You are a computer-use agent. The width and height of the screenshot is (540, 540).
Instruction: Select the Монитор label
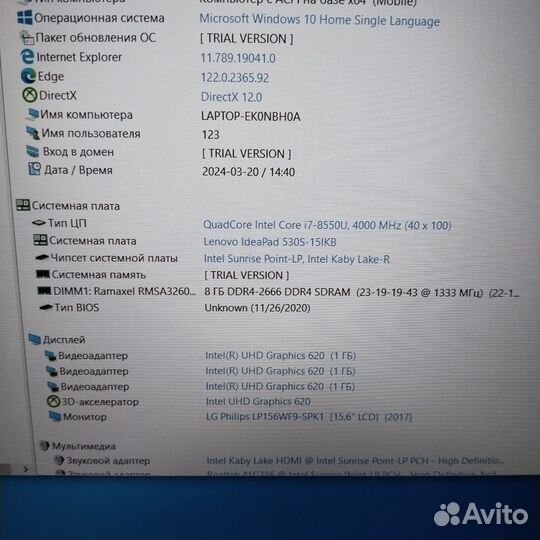pyautogui.click(x=85, y=417)
